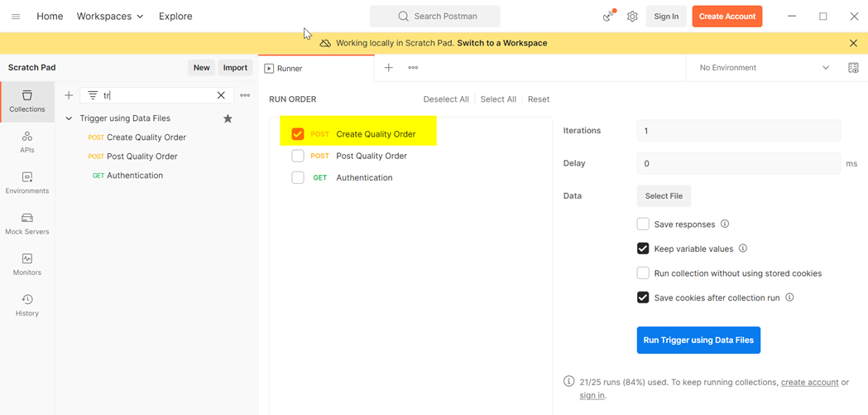Screen dimensions: 868x415
Task: Focus the Iterations input field
Action: point(738,131)
